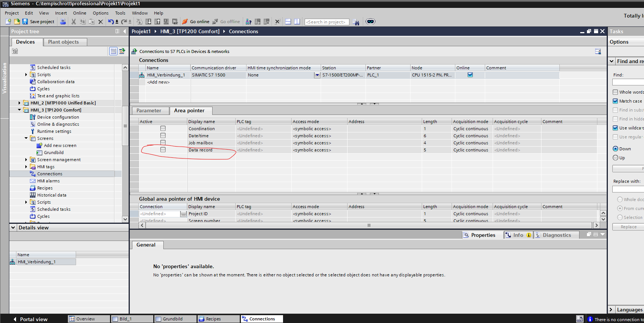Screen dimensions: 644x323
Task: Open the Diagnostics tab
Action: 556,235
